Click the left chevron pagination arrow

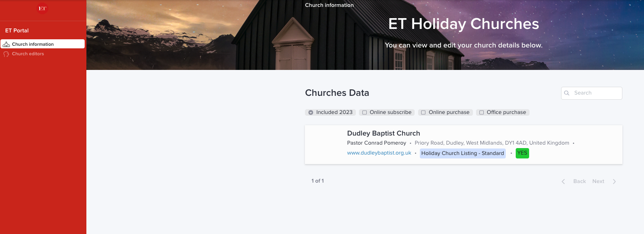(x=563, y=181)
